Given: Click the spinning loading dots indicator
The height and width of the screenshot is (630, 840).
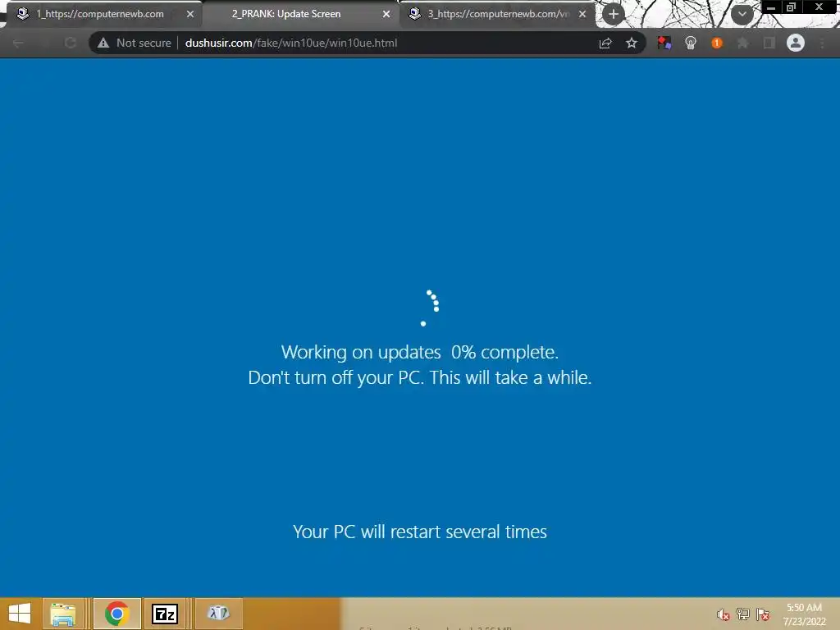Looking at the screenshot, I should (x=430, y=308).
